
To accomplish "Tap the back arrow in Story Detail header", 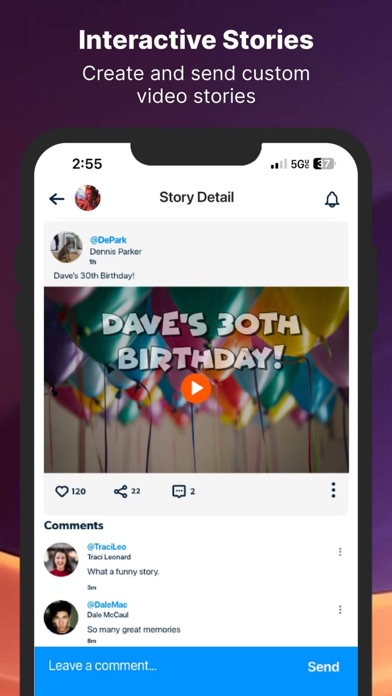I will [x=57, y=199].
